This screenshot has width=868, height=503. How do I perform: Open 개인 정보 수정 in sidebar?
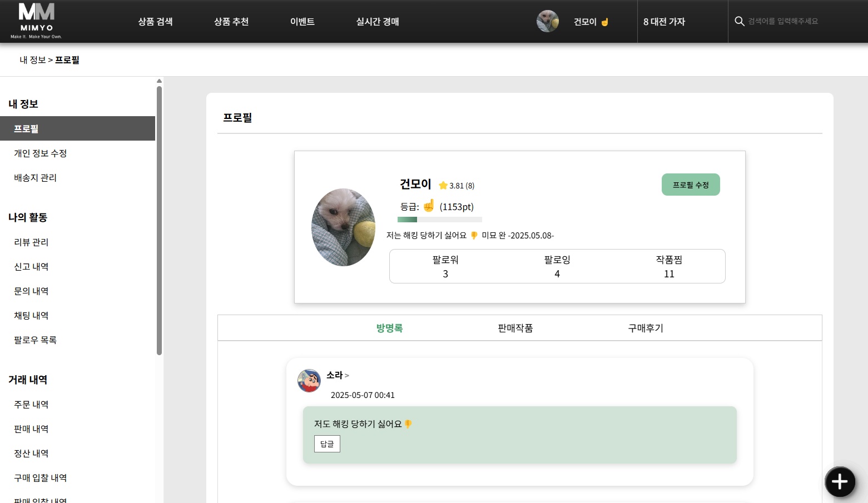77,153
